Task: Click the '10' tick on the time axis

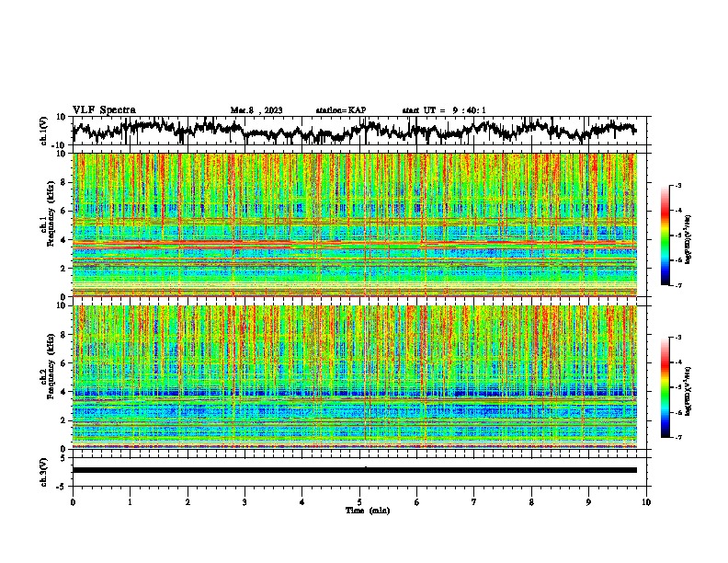Action: click(x=646, y=502)
